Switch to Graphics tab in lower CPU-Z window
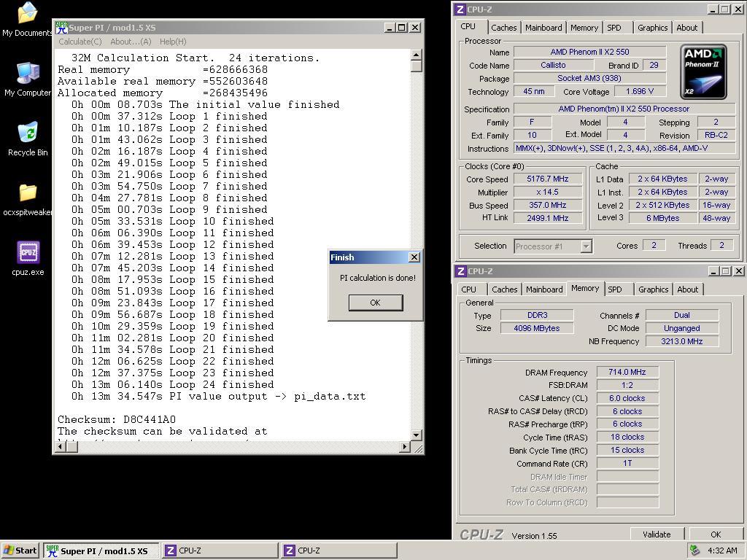The width and height of the screenshot is (747, 560). tap(653, 289)
